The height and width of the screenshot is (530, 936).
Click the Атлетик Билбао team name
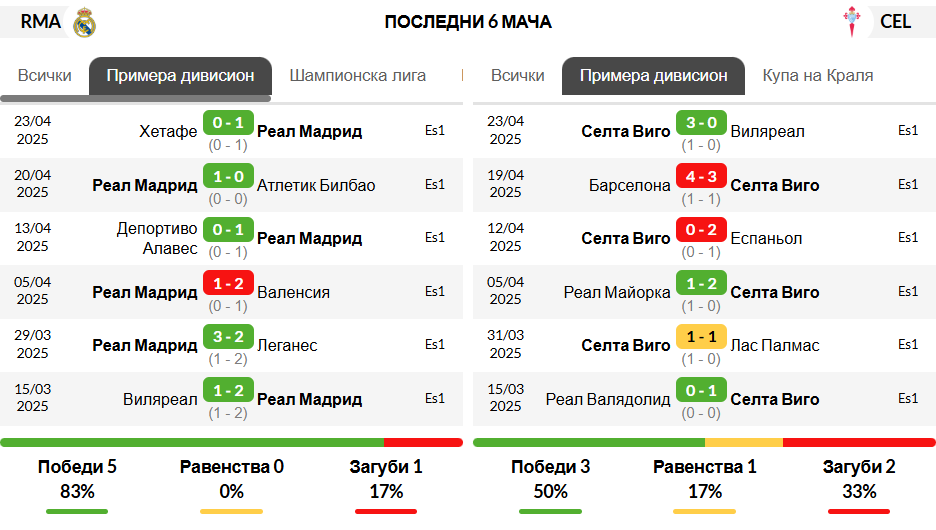tap(316, 186)
